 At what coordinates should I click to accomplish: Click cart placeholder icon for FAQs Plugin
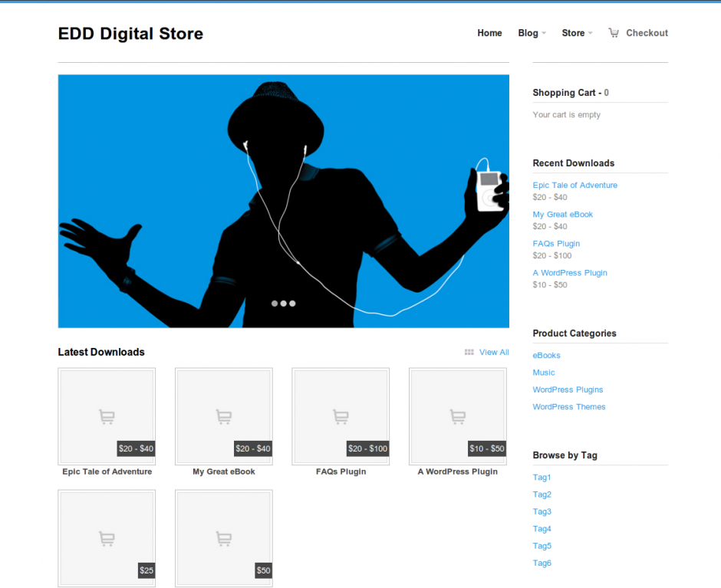[x=341, y=416]
